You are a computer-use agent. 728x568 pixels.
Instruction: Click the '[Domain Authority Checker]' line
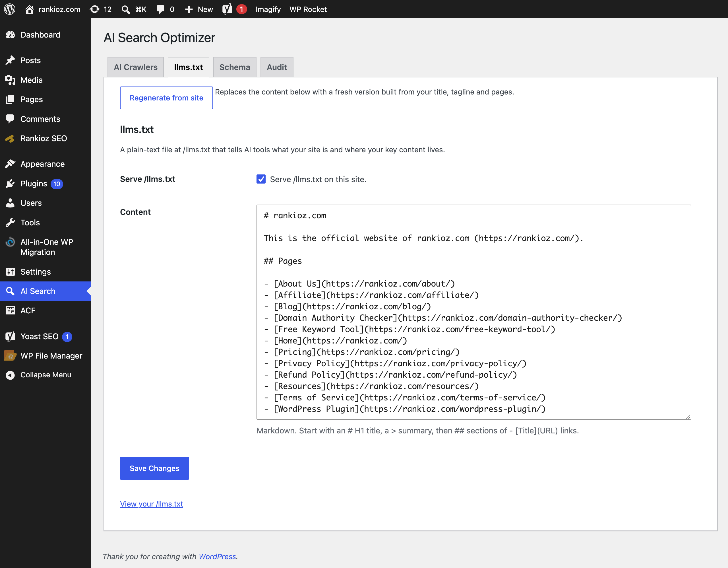[443, 318]
